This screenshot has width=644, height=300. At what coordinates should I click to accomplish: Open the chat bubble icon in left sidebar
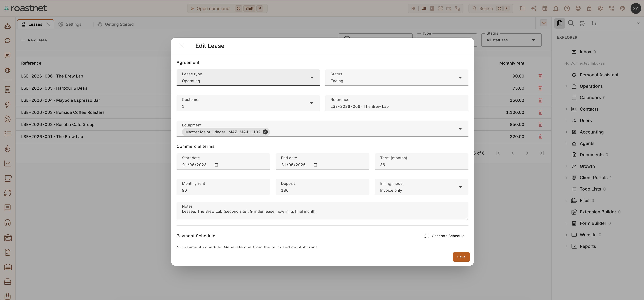[x=8, y=41]
